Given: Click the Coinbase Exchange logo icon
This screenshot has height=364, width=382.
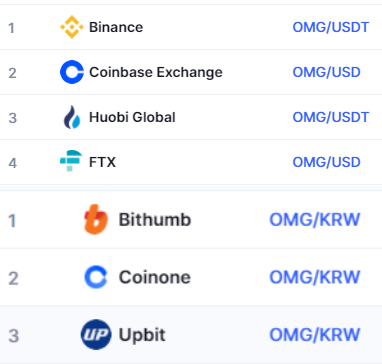Looking at the screenshot, I should click(72, 72).
